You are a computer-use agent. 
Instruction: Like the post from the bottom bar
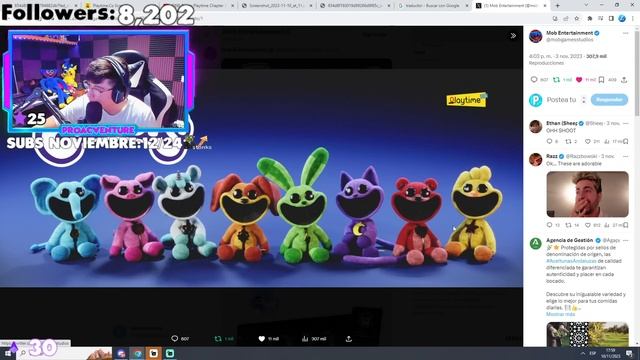pyautogui.click(x=262, y=338)
